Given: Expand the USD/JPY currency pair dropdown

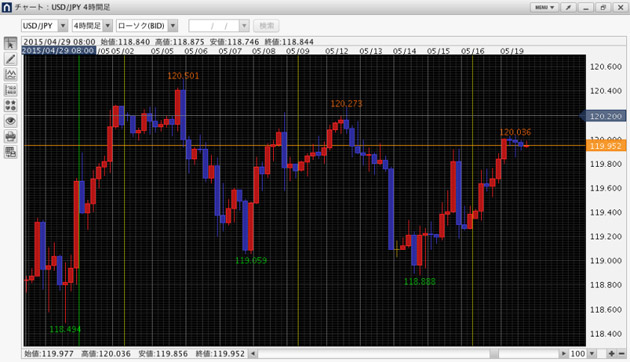Looking at the screenshot, I should 63,26.
